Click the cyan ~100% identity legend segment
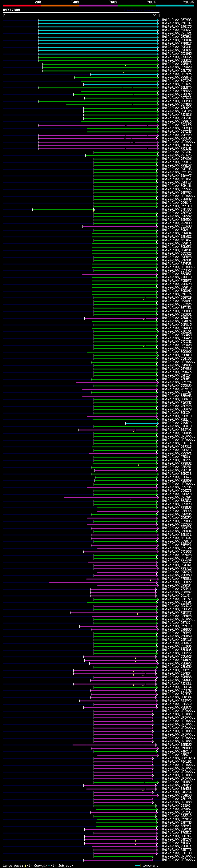Viewport: 197px width, 868px height. [175, 6]
